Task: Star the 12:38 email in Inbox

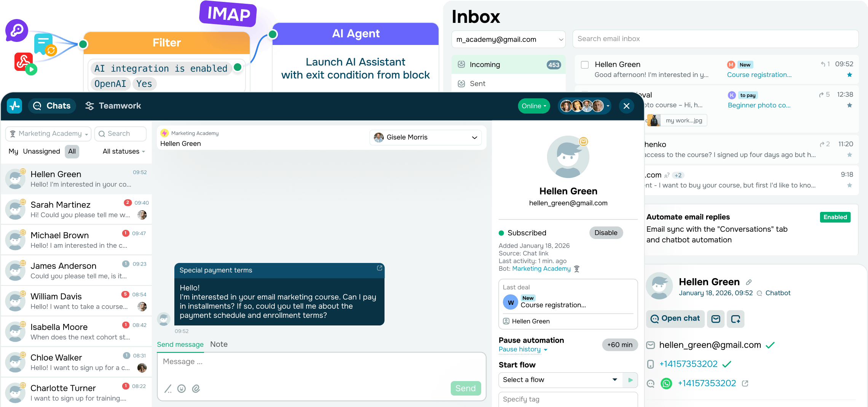Action: (850, 105)
